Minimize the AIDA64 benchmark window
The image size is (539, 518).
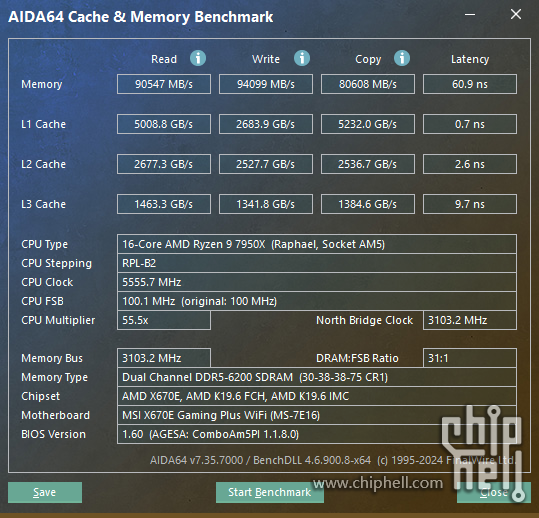pyautogui.click(x=470, y=14)
